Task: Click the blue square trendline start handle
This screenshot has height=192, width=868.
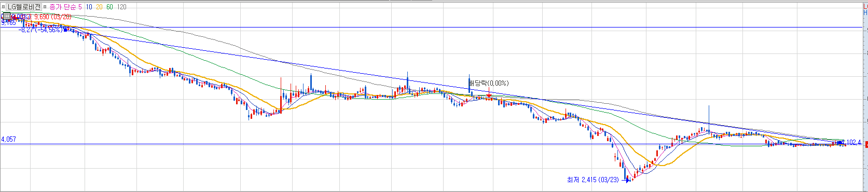Action: pos(65,30)
